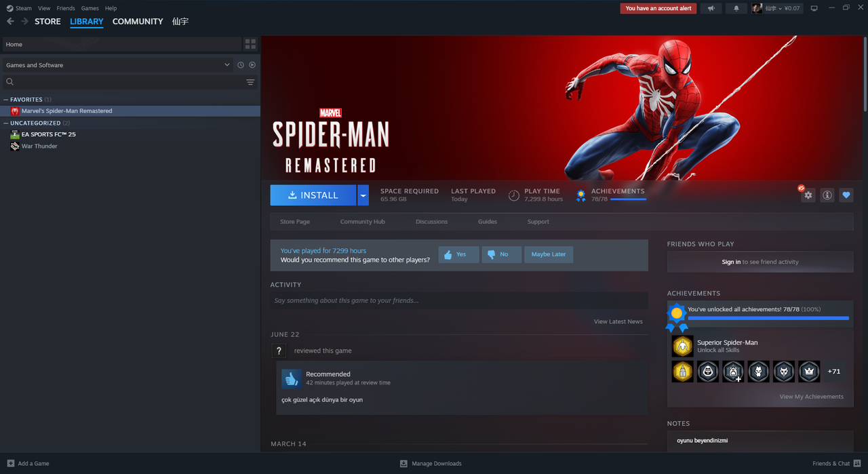
Task: Click the 100% achievements progress bar
Action: click(768, 317)
